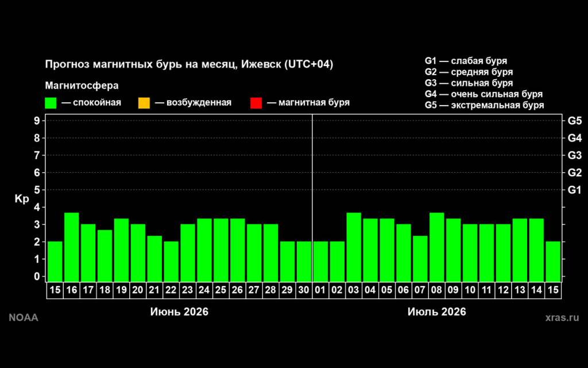Select the date cell labeled 19

click(121, 290)
